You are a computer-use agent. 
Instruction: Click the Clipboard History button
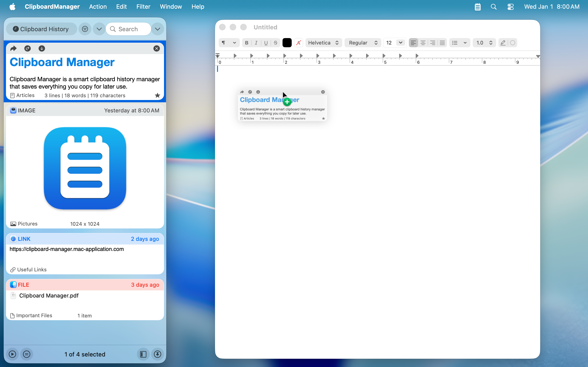[x=41, y=29]
